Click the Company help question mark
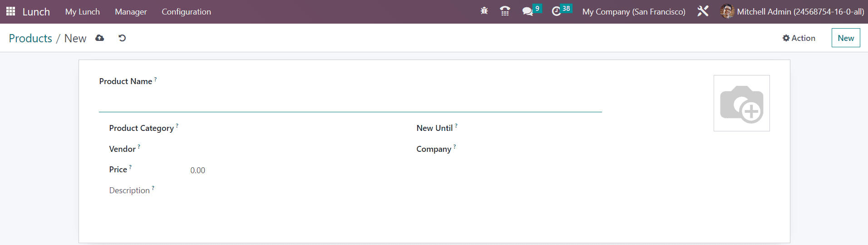 [x=454, y=147]
